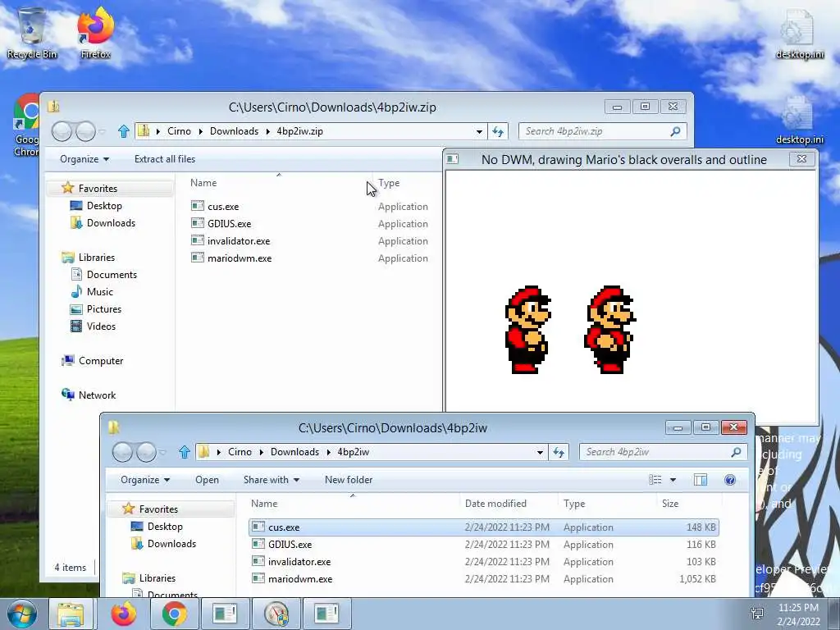Image resolution: width=840 pixels, height=630 pixels.
Task: Select the top desktop.ini file icon
Action: tap(799, 33)
